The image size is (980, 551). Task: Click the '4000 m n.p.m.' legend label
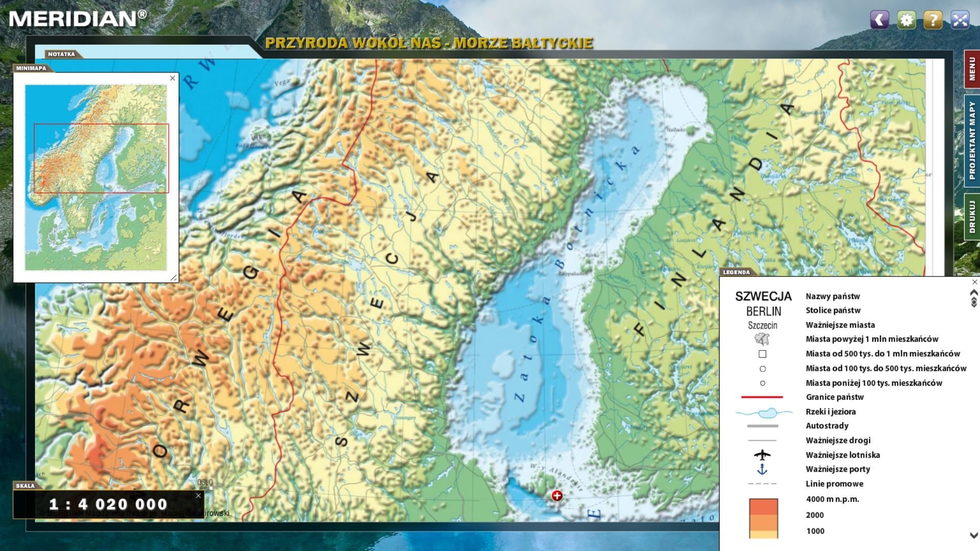point(832,499)
